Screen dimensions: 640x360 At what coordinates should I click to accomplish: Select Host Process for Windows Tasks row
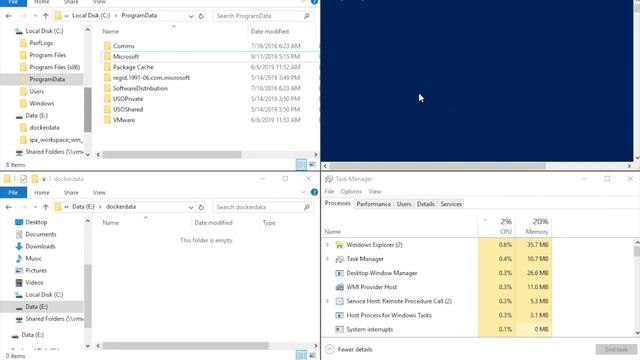(x=437, y=316)
